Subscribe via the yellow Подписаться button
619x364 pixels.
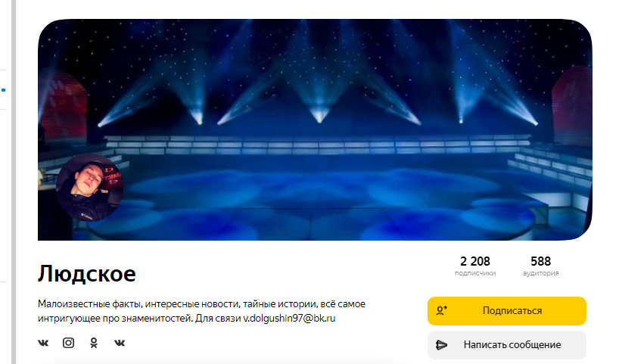tap(507, 311)
